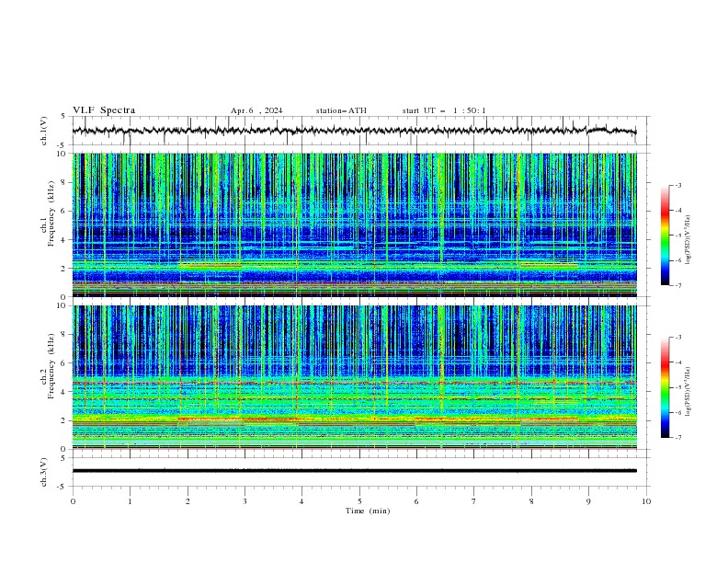This screenshot has height=563, width=728.
Task: Click the ch.3 flat waveform trace
Action: 354,471
